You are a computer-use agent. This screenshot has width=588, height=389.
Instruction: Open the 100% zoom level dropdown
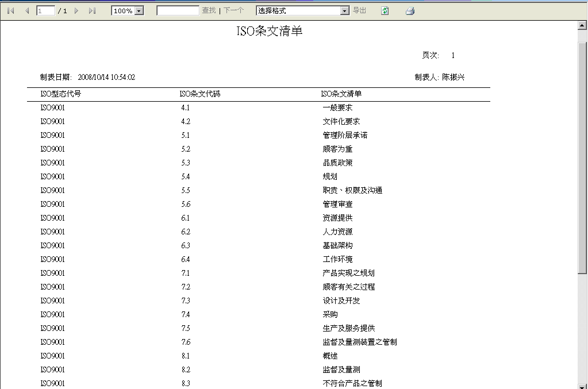138,11
